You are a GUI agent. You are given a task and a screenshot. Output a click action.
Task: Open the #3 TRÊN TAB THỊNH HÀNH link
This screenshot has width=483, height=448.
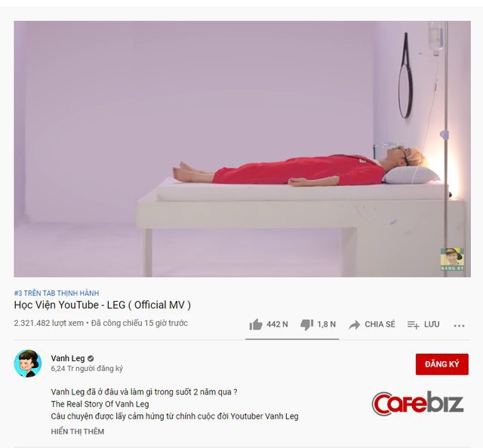click(57, 293)
